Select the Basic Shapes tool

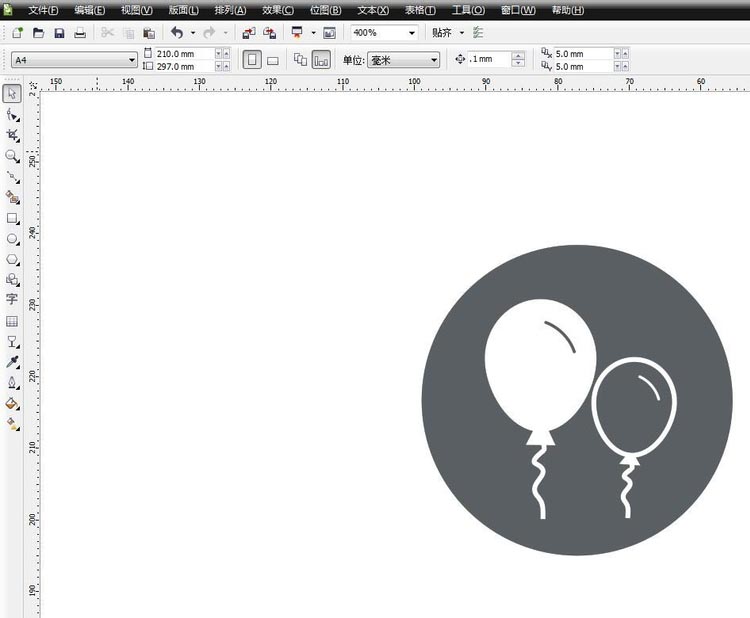[12, 279]
